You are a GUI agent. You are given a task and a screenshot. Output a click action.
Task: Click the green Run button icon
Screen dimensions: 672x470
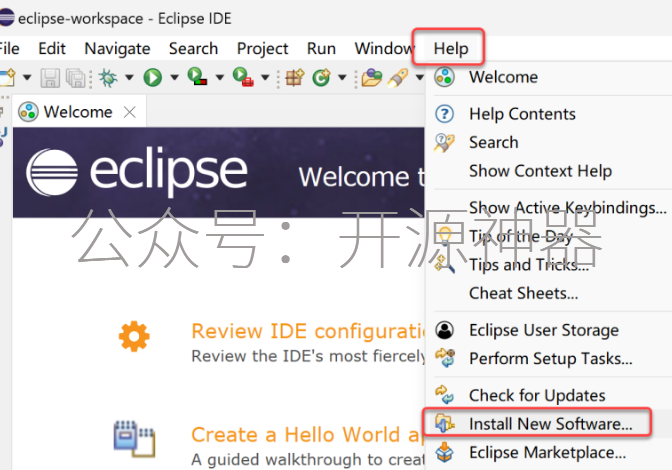click(x=153, y=78)
